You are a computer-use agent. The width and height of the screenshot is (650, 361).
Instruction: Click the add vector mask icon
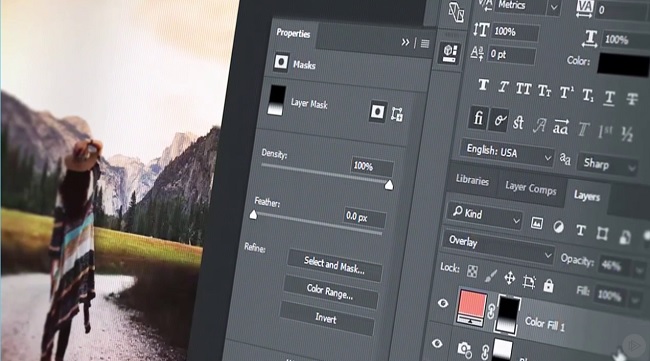point(397,114)
